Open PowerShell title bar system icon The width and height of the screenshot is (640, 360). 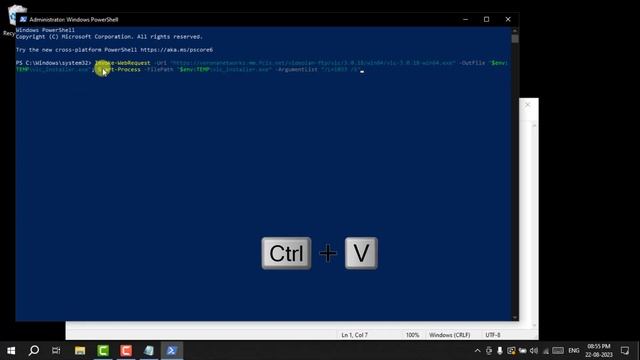coord(23,19)
